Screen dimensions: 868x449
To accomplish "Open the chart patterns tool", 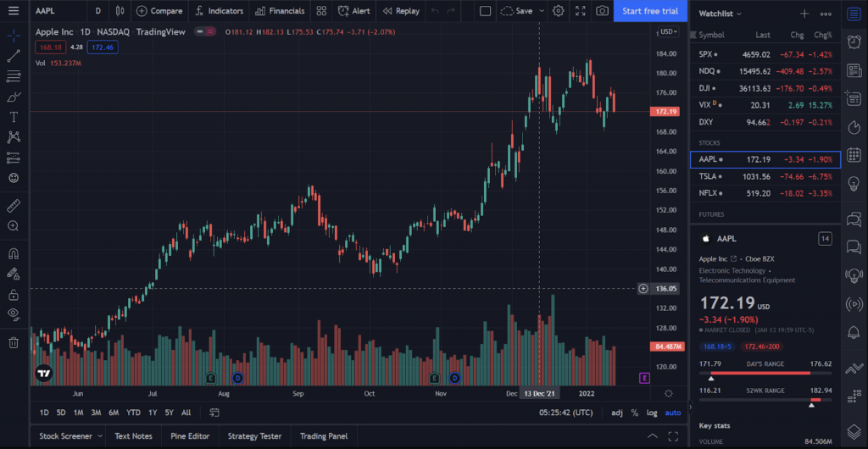I will click(x=14, y=137).
